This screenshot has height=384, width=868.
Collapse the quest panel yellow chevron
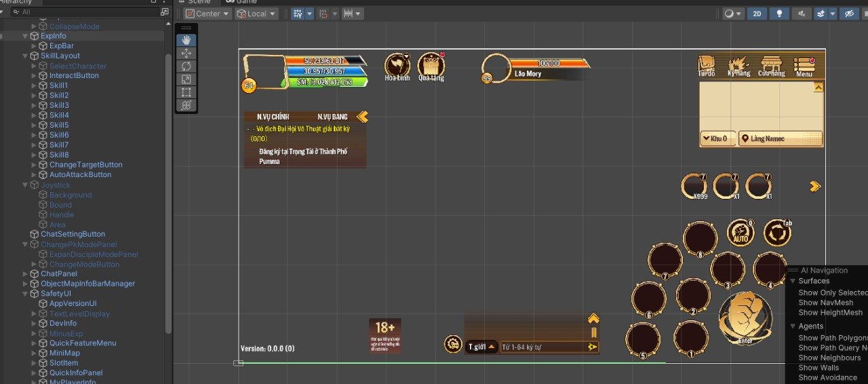click(x=362, y=117)
